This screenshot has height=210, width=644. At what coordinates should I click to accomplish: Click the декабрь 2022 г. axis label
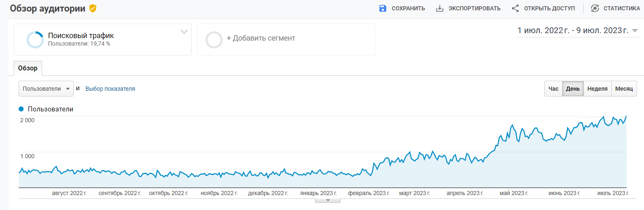tap(268, 193)
